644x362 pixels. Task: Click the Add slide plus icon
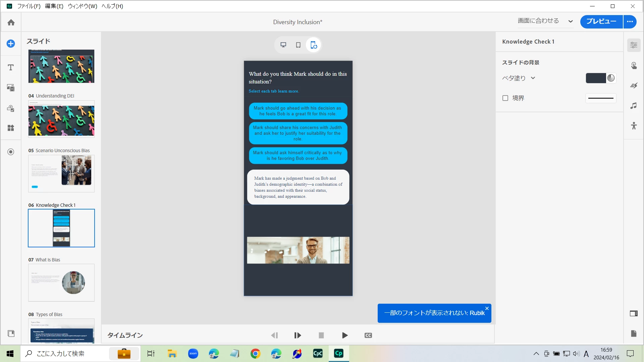[x=11, y=44]
